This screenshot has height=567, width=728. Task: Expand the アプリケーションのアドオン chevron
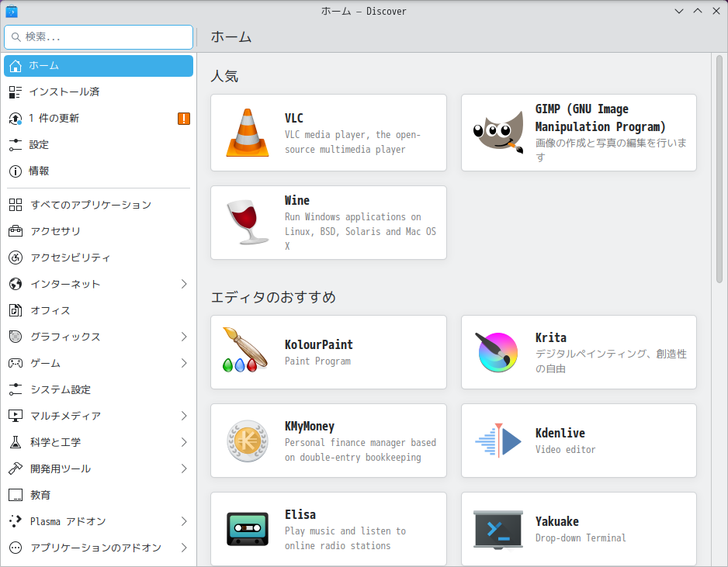pos(184,548)
